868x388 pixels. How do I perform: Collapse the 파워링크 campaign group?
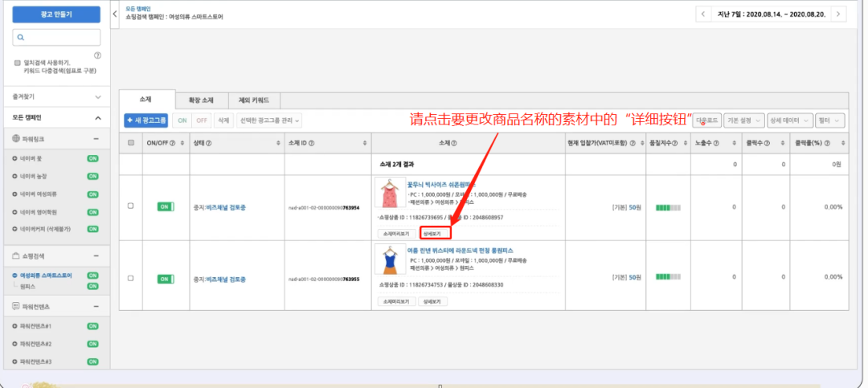point(96,138)
